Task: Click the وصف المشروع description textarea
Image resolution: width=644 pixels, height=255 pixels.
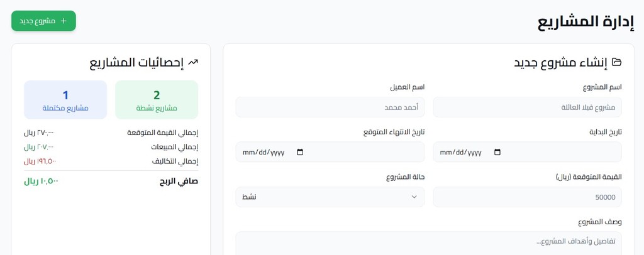Action: pos(428,242)
